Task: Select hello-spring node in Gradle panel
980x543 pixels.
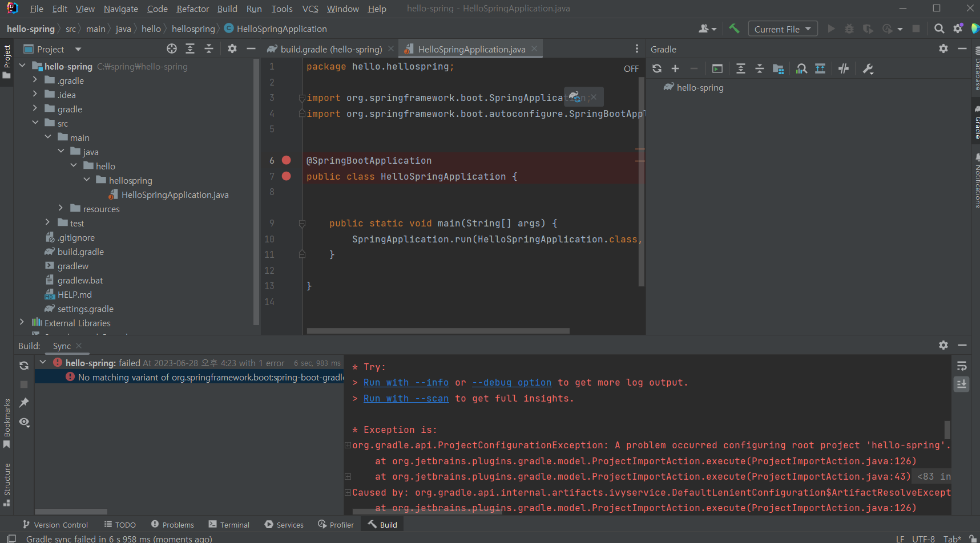Action: 700,87
